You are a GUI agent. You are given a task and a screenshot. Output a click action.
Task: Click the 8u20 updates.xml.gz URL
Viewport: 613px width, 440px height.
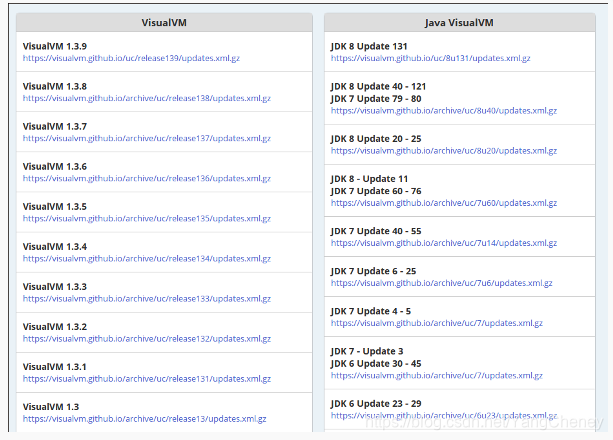point(444,151)
